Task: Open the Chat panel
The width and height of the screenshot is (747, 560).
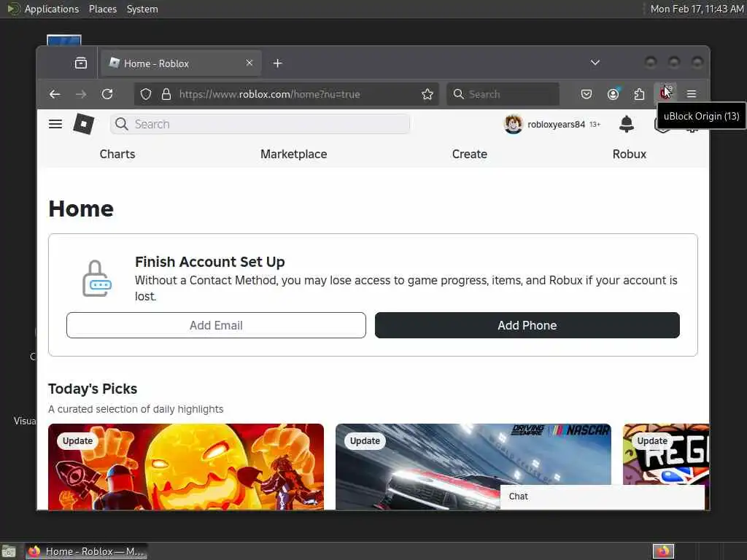Action: pyautogui.click(x=602, y=497)
